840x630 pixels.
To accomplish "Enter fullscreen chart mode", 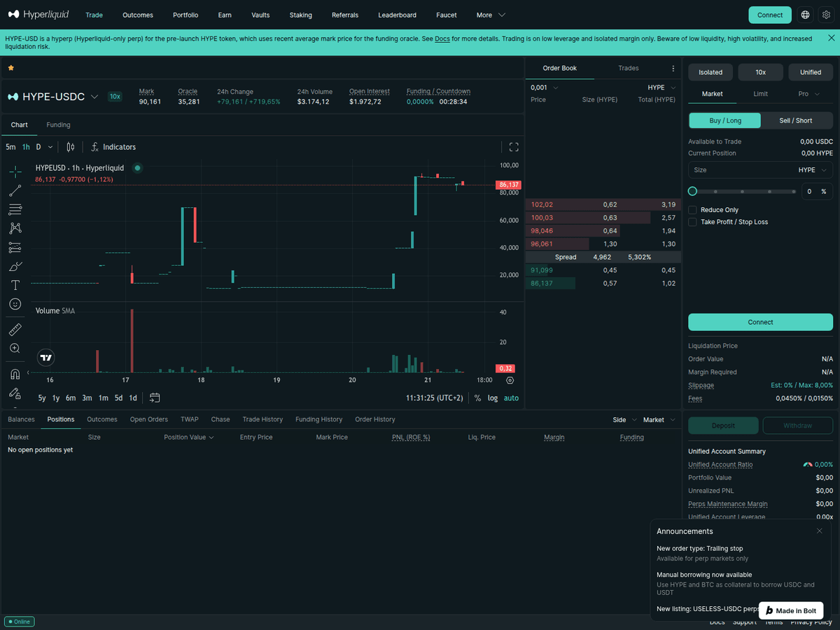I will point(514,147).
